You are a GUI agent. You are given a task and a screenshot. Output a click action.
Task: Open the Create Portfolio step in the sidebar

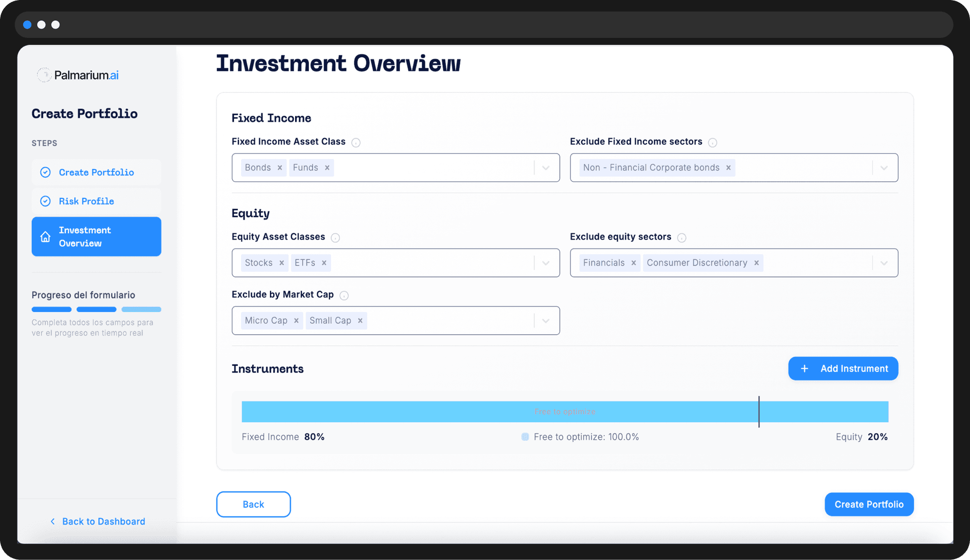pyautogui.click(x=96, y=172)
